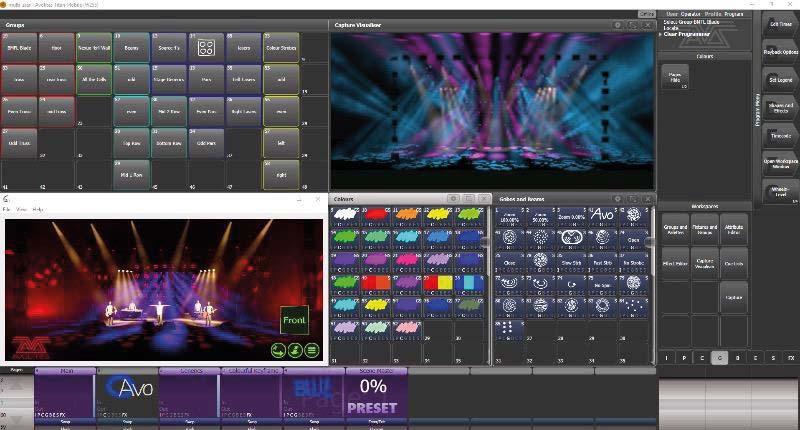Image resolution: width=800 pixels, height=430 pixels.
Task: Click the Open Workspace Window softkey
Action: pos(781,164)
